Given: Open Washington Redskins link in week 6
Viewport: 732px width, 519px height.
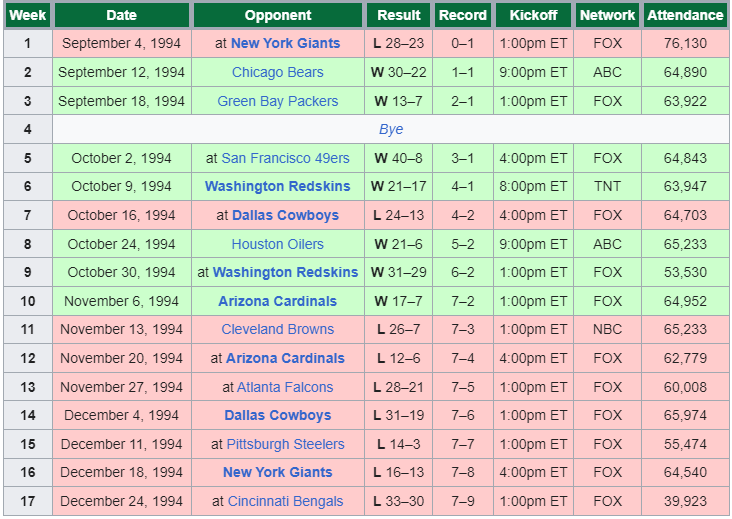Looking at the screenshot, I should 277,186.
